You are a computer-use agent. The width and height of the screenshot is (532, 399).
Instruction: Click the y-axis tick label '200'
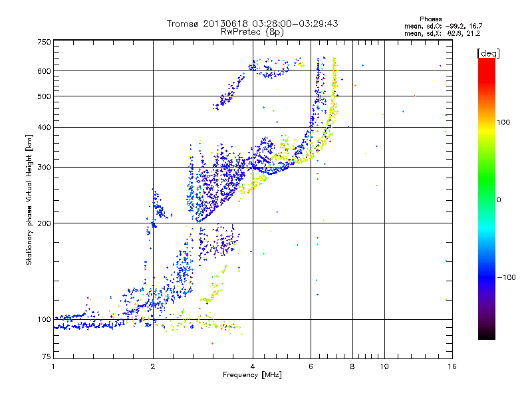point(44,223)
